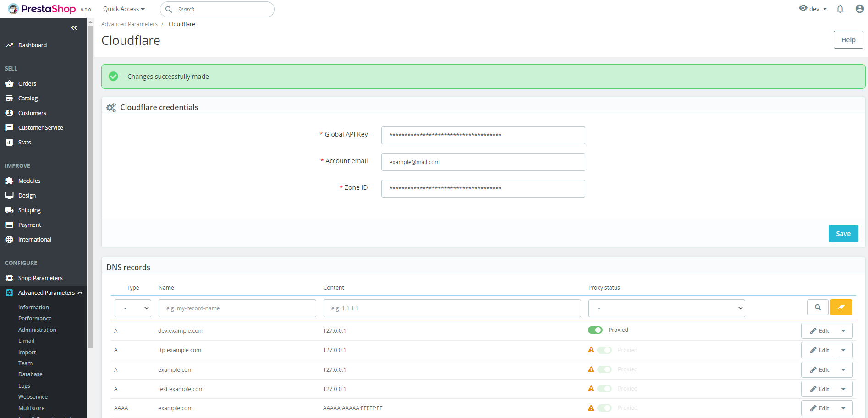
Task: Click the Zone ID field
Action: (483, 188)
